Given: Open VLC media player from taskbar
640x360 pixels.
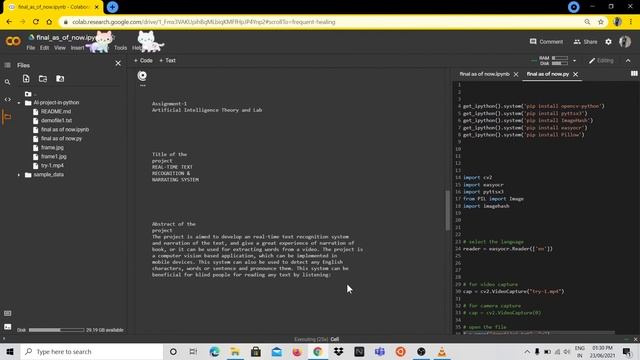Looking at the screenshot, I should pyautogui.click(x=442, y=351).
